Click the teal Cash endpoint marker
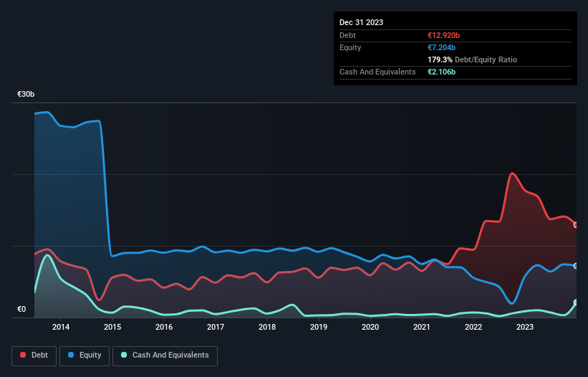Viewport: 588px width, 377px height. click(x=576, y=302)
